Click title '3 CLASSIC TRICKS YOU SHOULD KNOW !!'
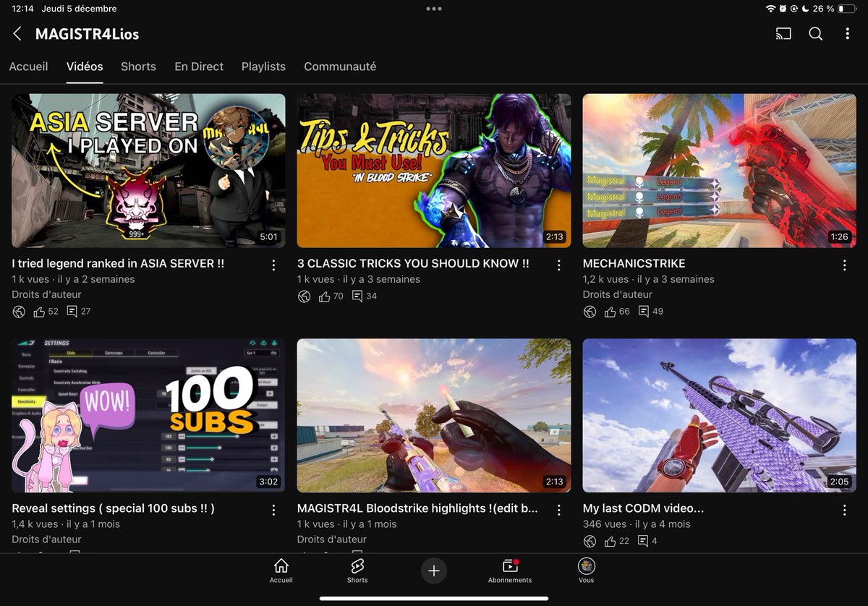The image size is (868, 606). tap(413, 263)
